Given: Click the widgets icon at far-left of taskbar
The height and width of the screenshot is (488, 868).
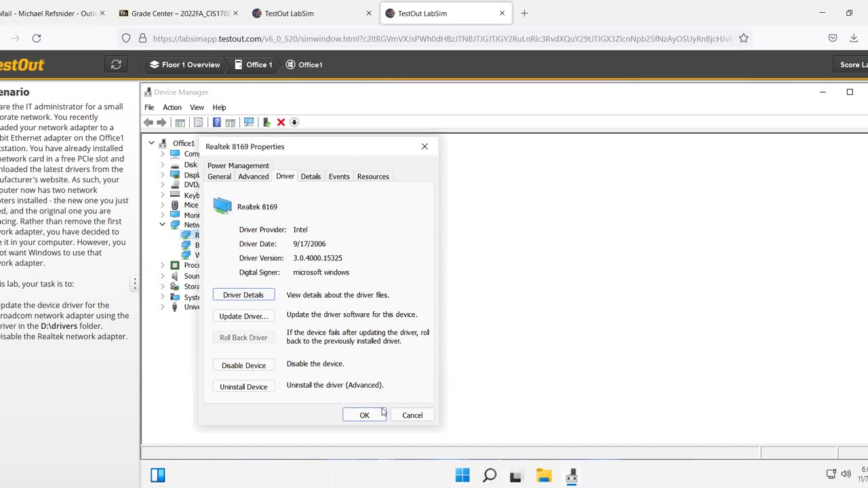Looking at the screenshot, I should pyautogui.click(x=158, y=475).
